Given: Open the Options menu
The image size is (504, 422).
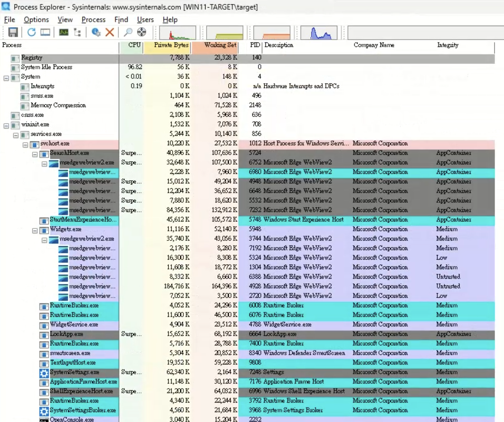Looking at the screenshot, I should point(36,20).
